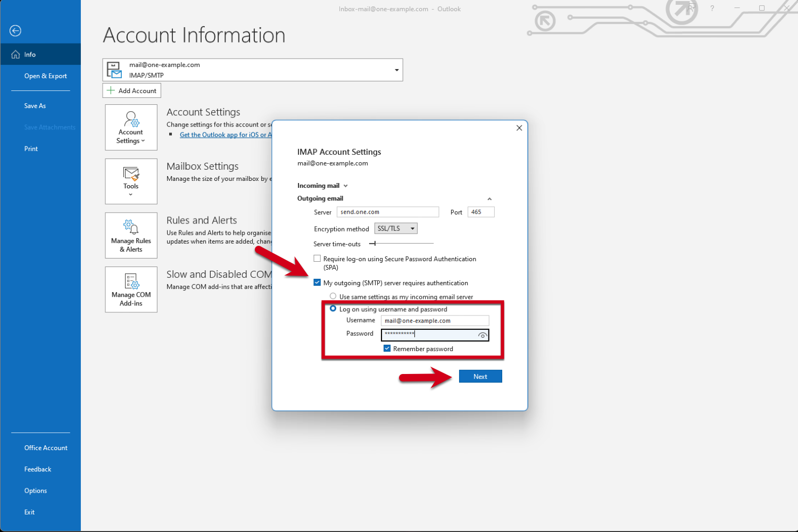This screenshot has width=798, height=532.
Task: Click inside the Username field
Action: pyautogui.click(x=435, y=320)
